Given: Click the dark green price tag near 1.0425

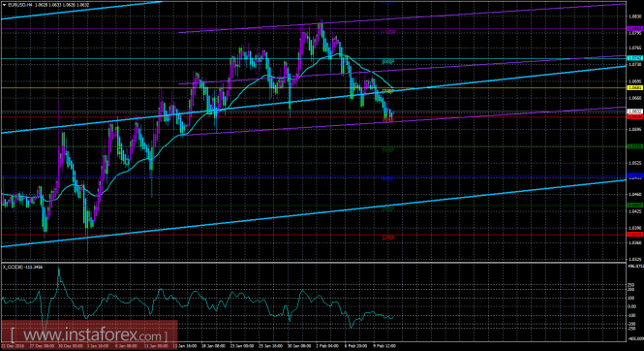Looking at the screenshot, I should [634, 206].
